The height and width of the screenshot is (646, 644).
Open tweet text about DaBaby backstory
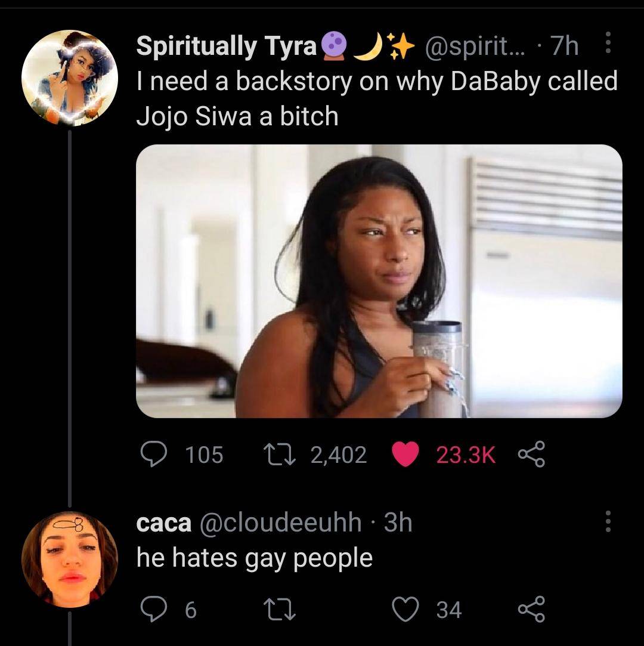[x=377, y=98]
